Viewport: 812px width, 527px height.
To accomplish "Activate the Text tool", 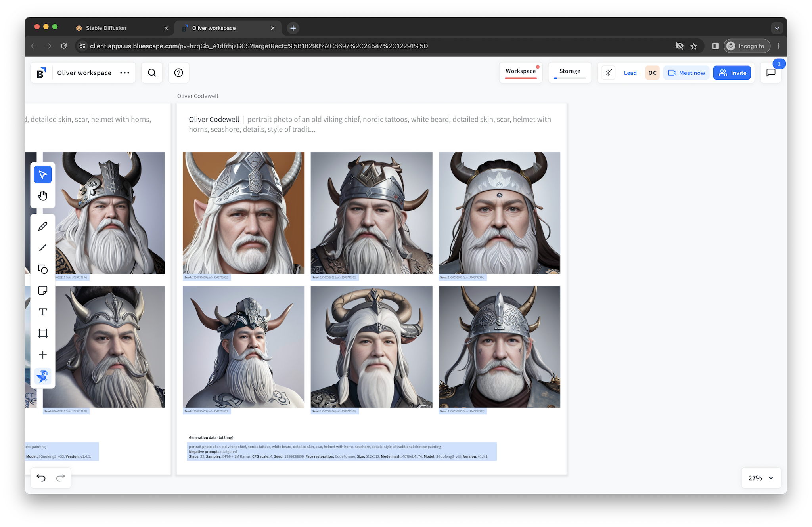I will (x=43, y=312).
